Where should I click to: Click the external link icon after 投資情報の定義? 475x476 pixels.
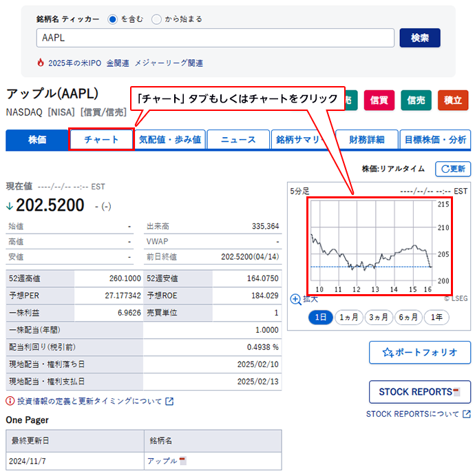(x=169, y=402)
